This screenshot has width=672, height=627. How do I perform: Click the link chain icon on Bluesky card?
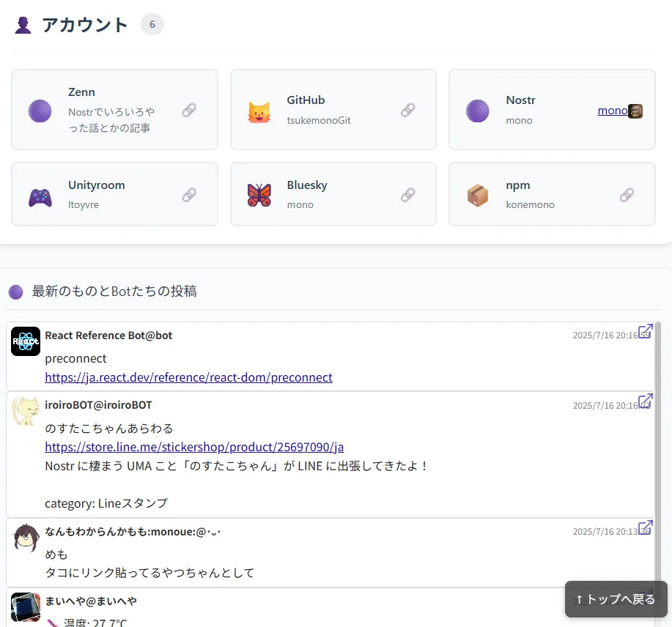pos(407,195)
